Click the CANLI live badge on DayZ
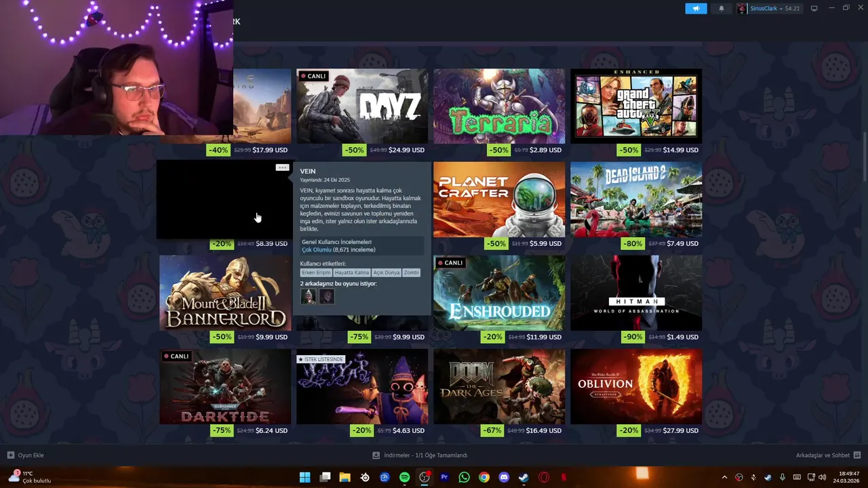 pos(313,76)
